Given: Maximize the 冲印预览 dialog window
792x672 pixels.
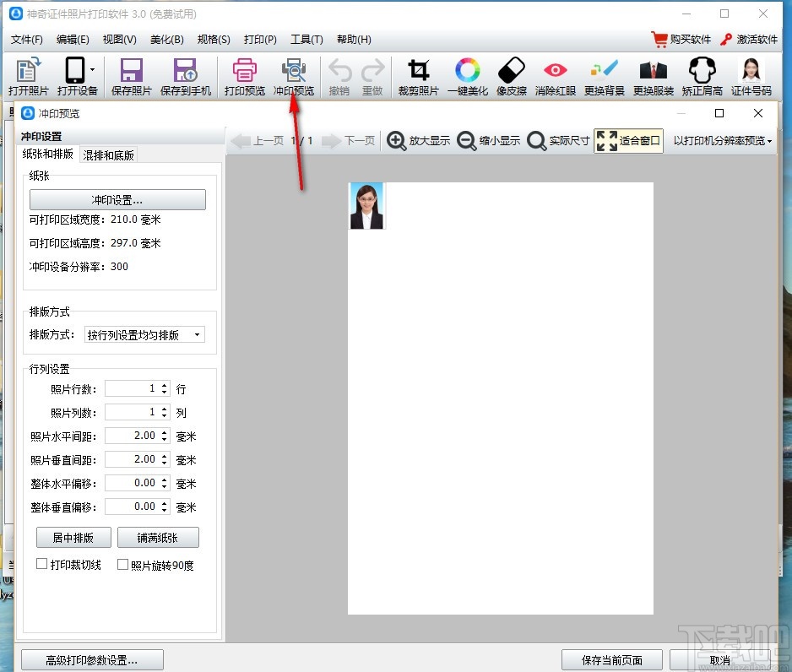Looking at the screenshot, I should coord(719,113).
